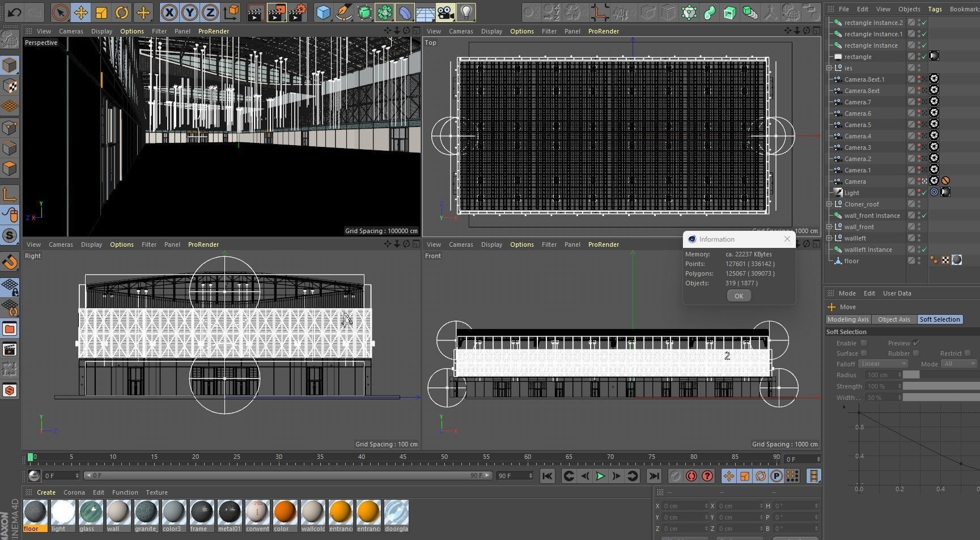Toggle the Enable Snap S icon
Screen dimensions: 980x540
tap(10, 235)
